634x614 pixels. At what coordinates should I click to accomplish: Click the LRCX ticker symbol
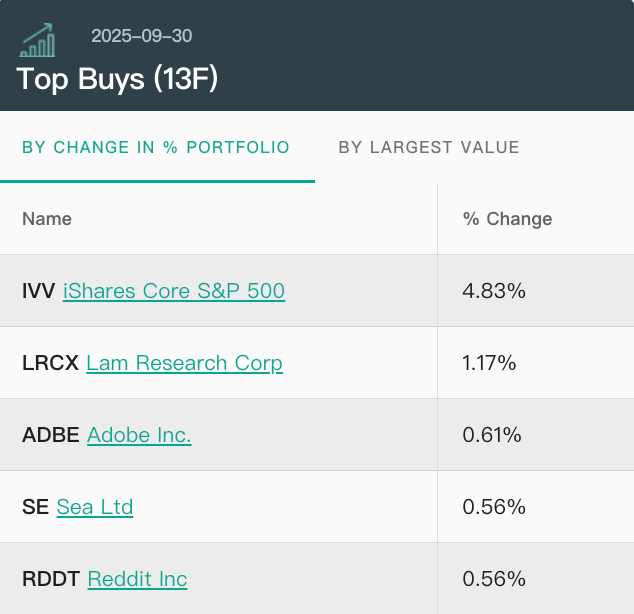click(x=50, y=363)
